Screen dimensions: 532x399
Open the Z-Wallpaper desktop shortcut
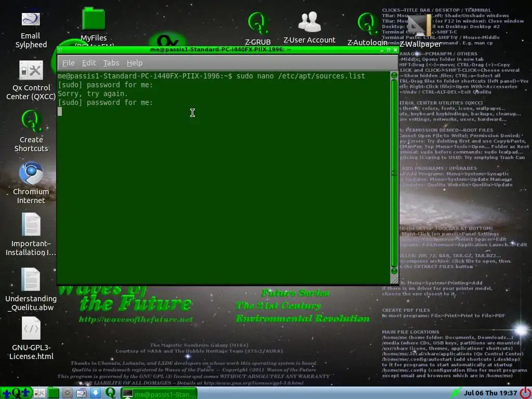420,31
